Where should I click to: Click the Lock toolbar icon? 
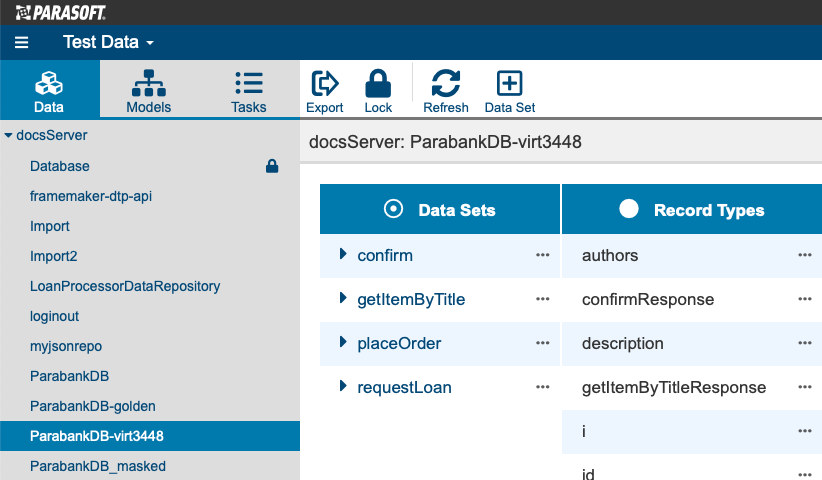[x=378, y=92]
